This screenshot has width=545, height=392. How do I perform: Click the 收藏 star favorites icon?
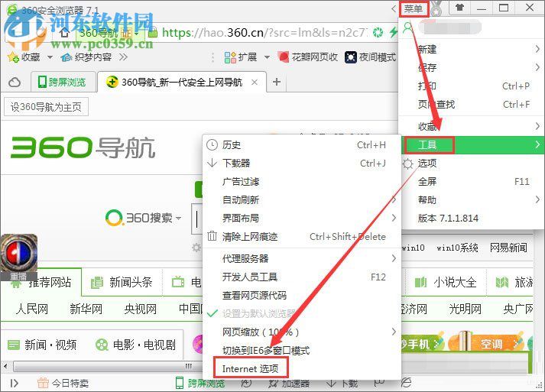(13, 57)
